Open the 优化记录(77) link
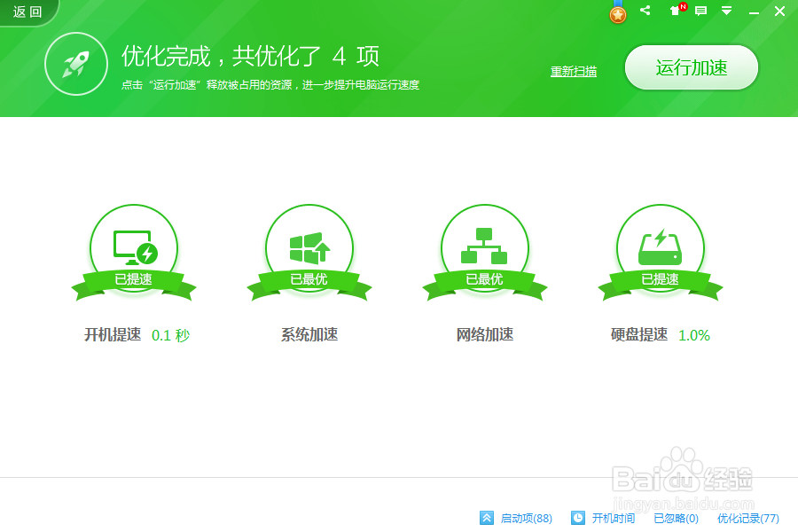 (748, 518)
